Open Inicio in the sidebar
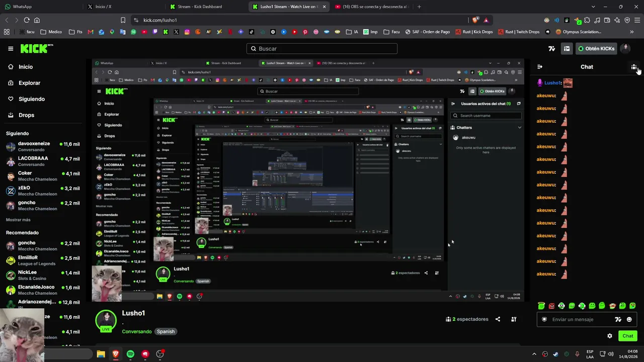 coord(21,67)
